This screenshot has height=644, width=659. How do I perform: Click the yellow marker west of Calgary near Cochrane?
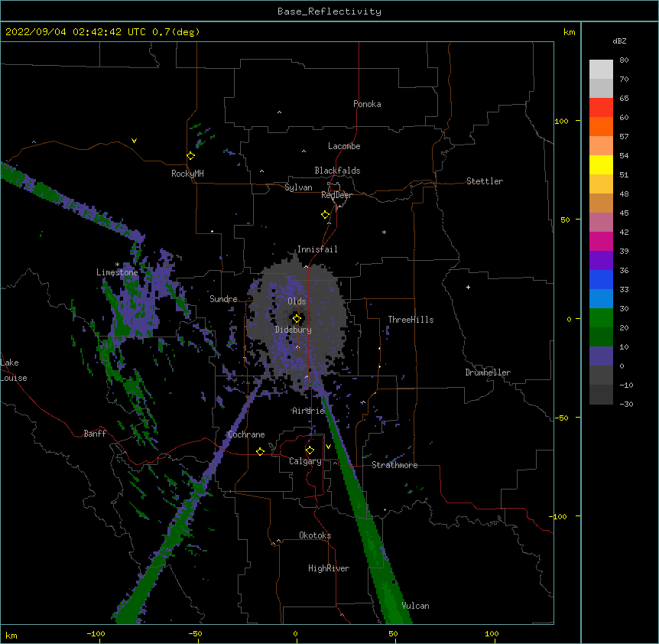[x=260, y=451]
